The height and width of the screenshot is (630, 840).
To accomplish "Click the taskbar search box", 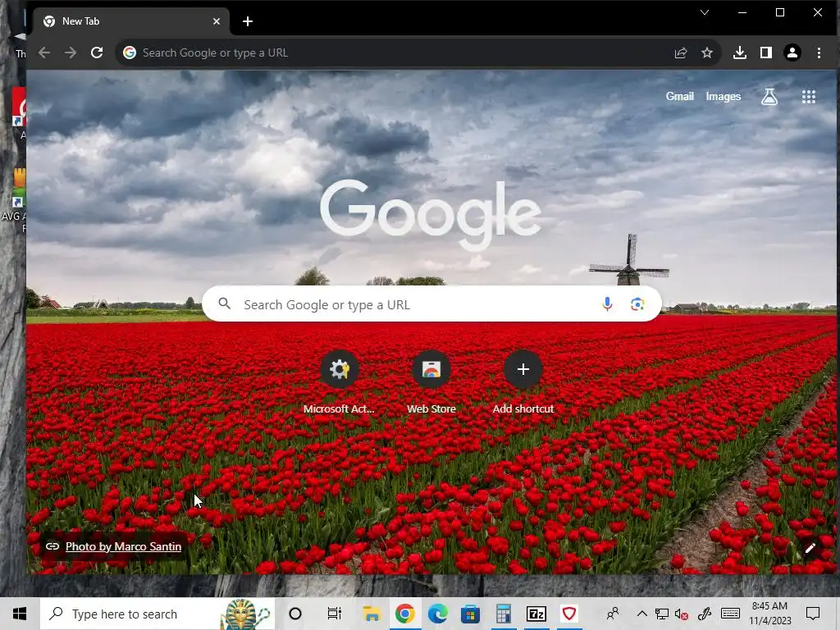I will pyautogui.click(x=157, y=614).
